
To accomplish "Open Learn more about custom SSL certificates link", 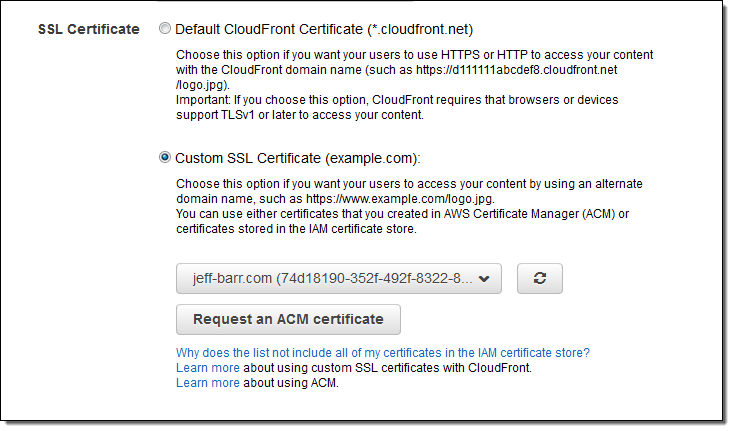I will [x=207, y=368].
